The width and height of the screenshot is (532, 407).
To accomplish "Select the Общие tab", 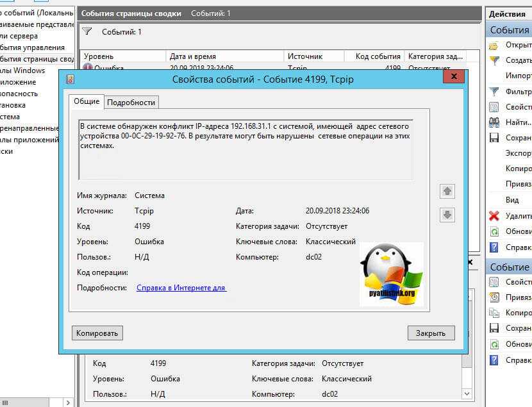I will pyautogui.click(x=87, y=102).
